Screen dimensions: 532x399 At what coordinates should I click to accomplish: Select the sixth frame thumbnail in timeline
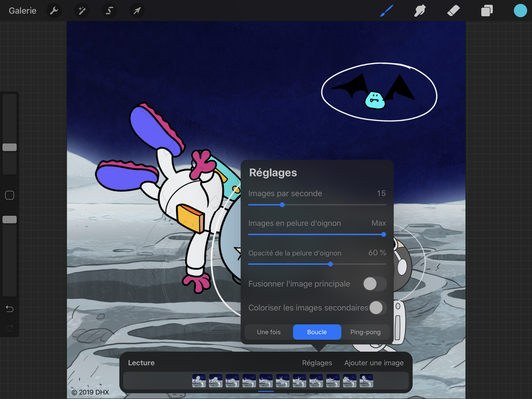pos(283,381)
